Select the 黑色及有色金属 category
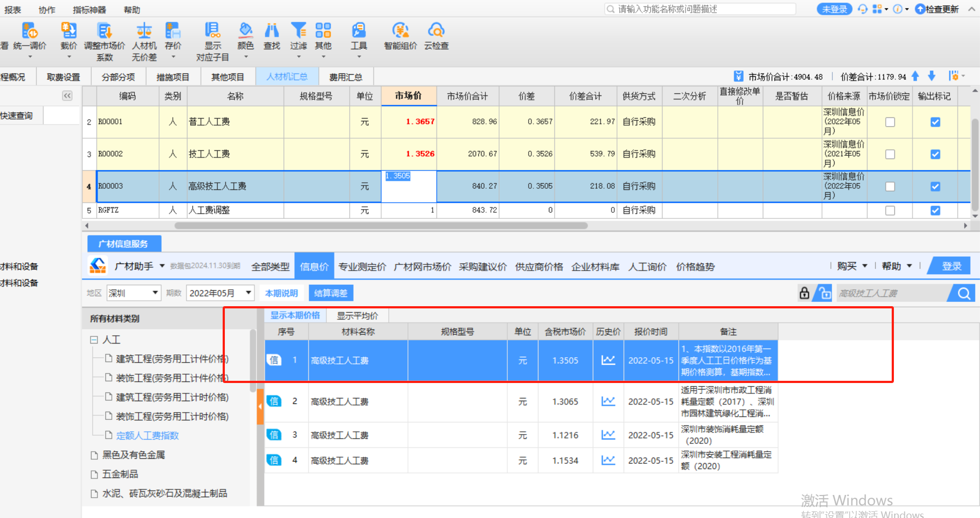This screenshot has width=980, height=518. (133, 455)
